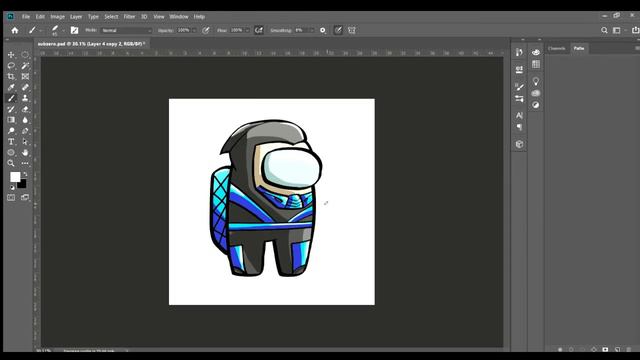Toggle Quick Mask mode
The height and width of the screenshot is (360, 640).
pyautogui.click(x=11, y=198)
